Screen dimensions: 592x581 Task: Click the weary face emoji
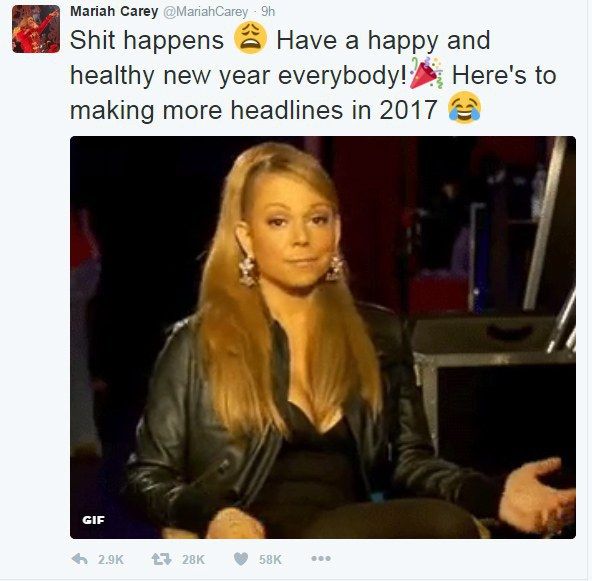[250, 38]
